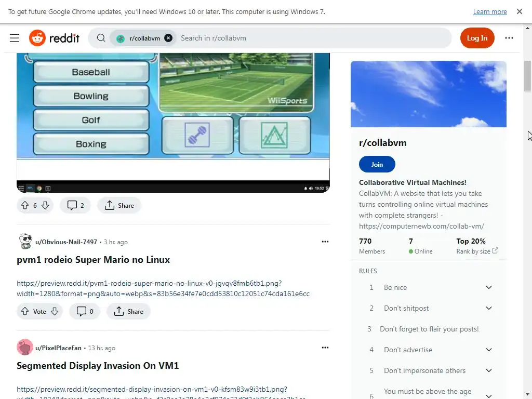Screen dimensions: 532x399
Task: Downvote the Wii Sports post
Action: [x=45, y=205]
